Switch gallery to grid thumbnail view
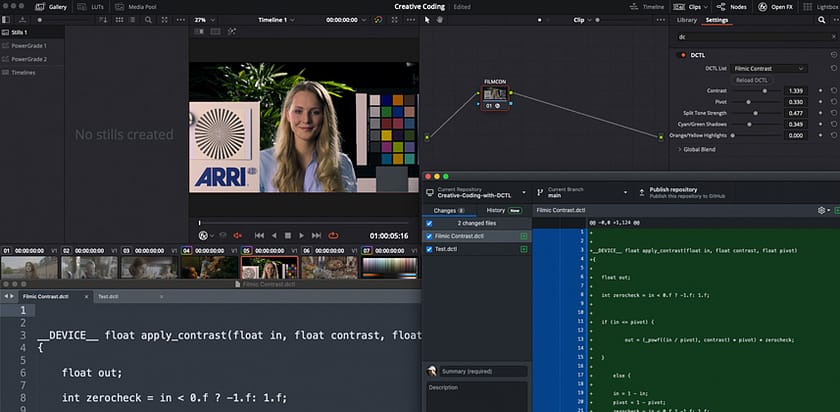This screenshot has height=412, width=840. (119, 20)
